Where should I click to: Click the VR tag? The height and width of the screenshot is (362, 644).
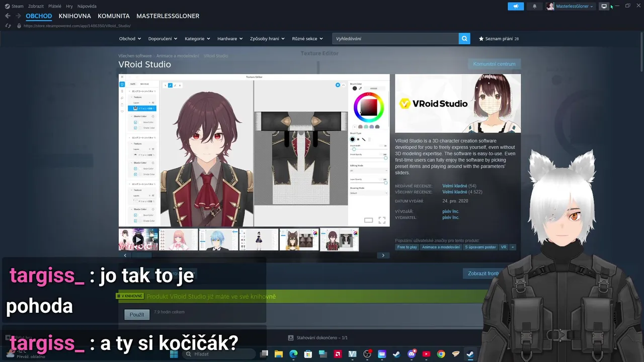point(504,247)
